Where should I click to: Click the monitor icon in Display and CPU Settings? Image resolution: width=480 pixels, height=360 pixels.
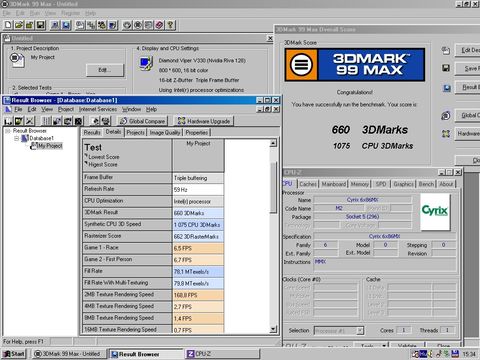point(146,63)
